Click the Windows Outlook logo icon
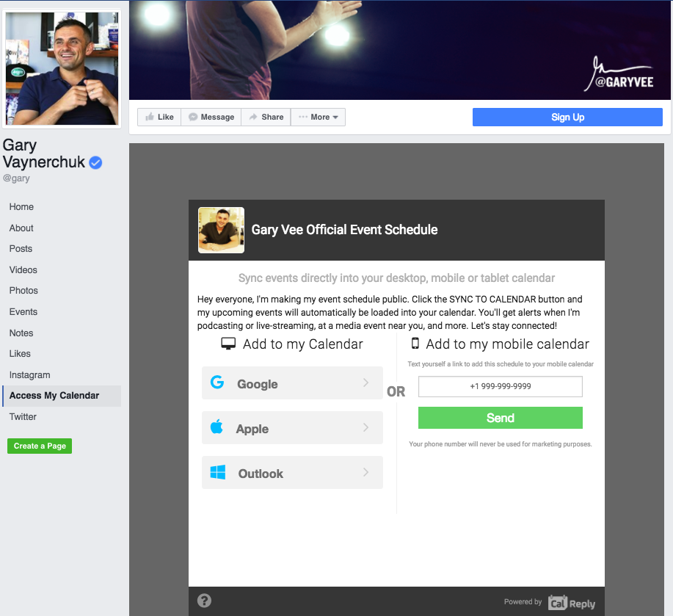The image size is (673, 616). coord(218,472)
